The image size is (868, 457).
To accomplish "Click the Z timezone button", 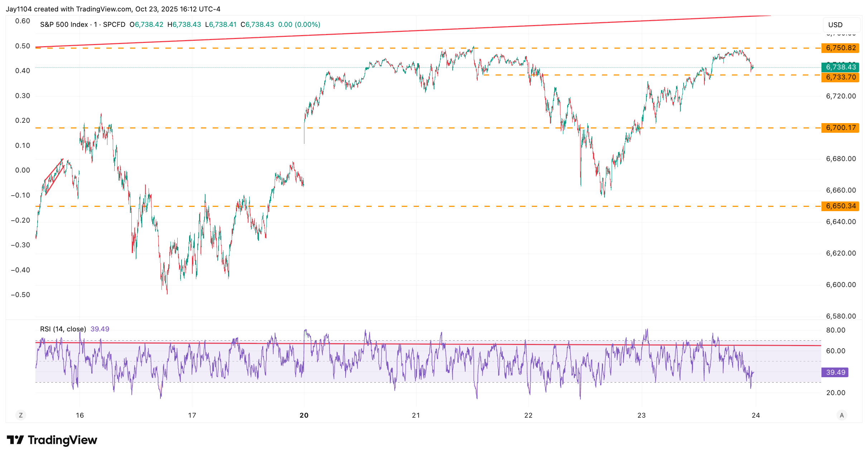I will [21, 415].
